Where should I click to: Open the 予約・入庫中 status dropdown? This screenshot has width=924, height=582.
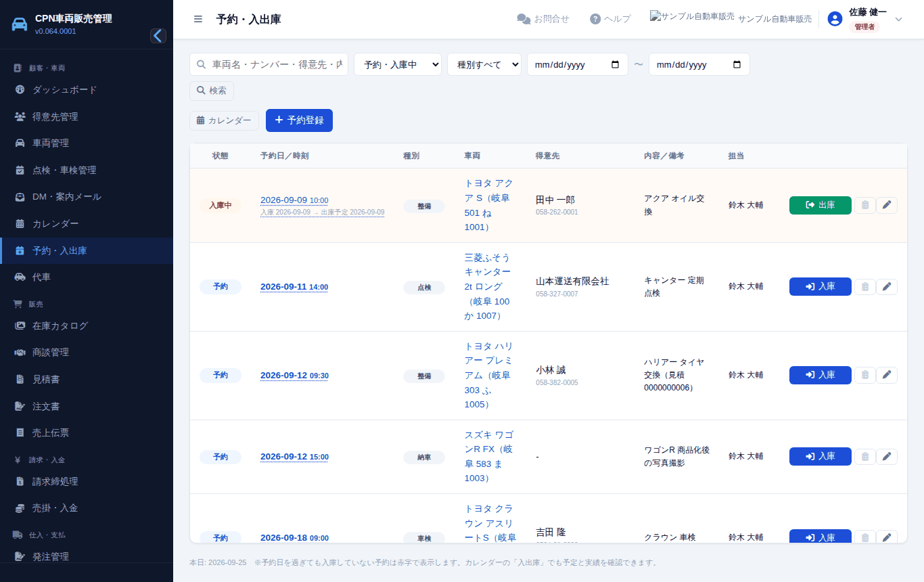(398, 64)
